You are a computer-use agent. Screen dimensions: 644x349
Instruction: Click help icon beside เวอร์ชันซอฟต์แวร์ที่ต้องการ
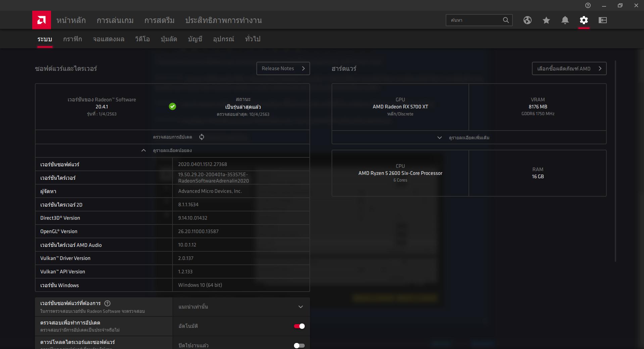[x=107, y=303]
